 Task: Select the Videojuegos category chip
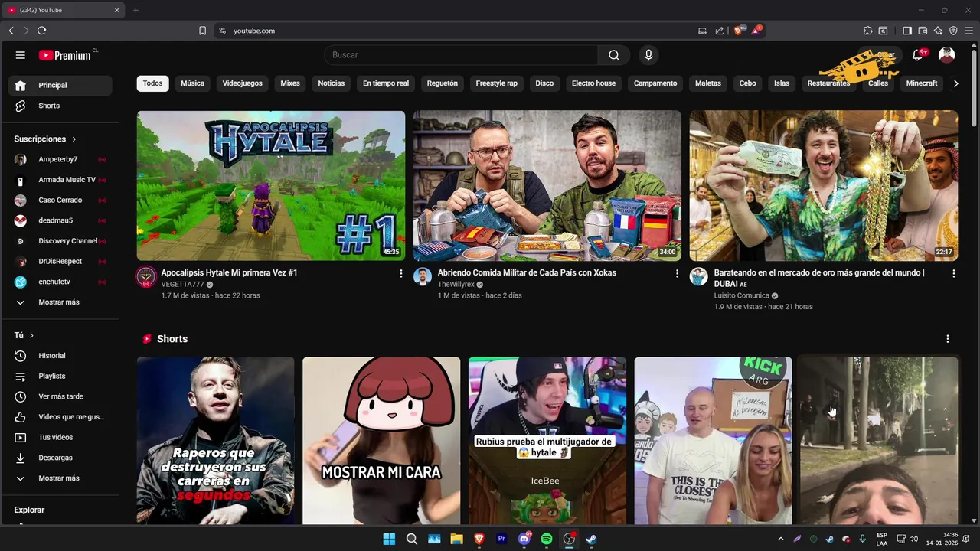[242, 83]
